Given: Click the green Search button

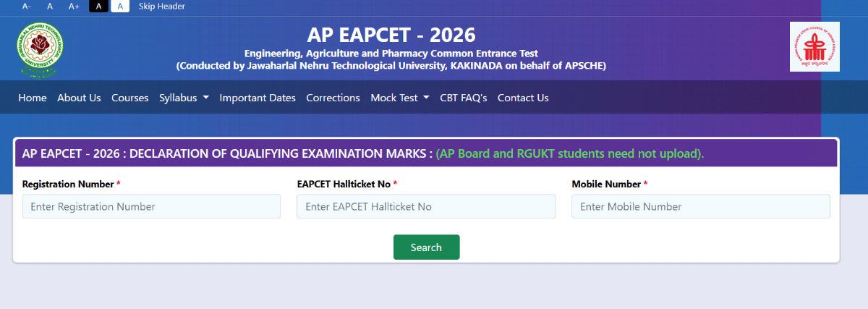Looking at the screenshot, I should [x=426, y=247].
